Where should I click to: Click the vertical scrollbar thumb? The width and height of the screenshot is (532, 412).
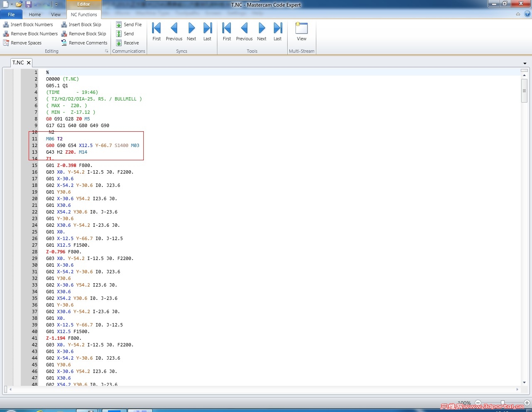coord(524,90)
